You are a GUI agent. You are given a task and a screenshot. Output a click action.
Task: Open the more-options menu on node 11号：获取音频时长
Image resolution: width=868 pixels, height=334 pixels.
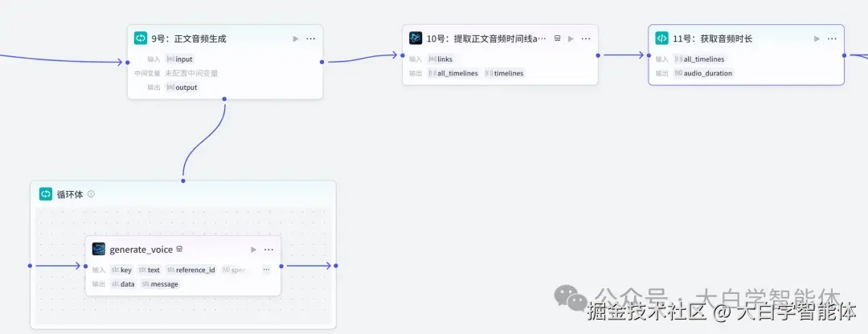[832, 39]
